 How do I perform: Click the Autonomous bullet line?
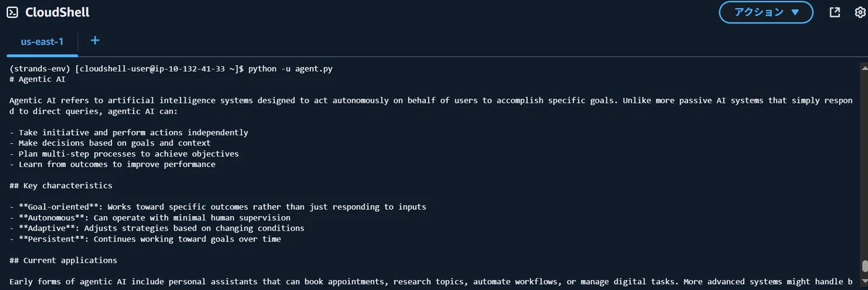click(150, 218)
